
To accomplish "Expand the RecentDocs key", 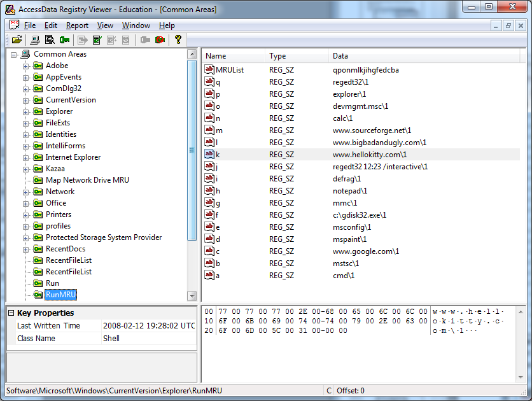I will pos(26,250).
